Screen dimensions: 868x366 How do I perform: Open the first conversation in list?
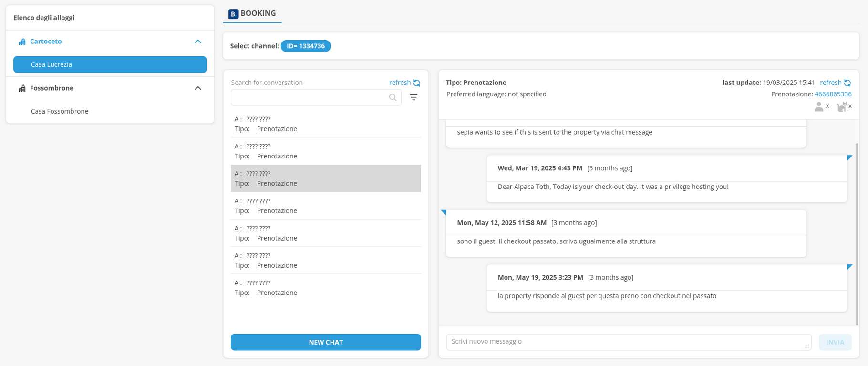[325, 124]
